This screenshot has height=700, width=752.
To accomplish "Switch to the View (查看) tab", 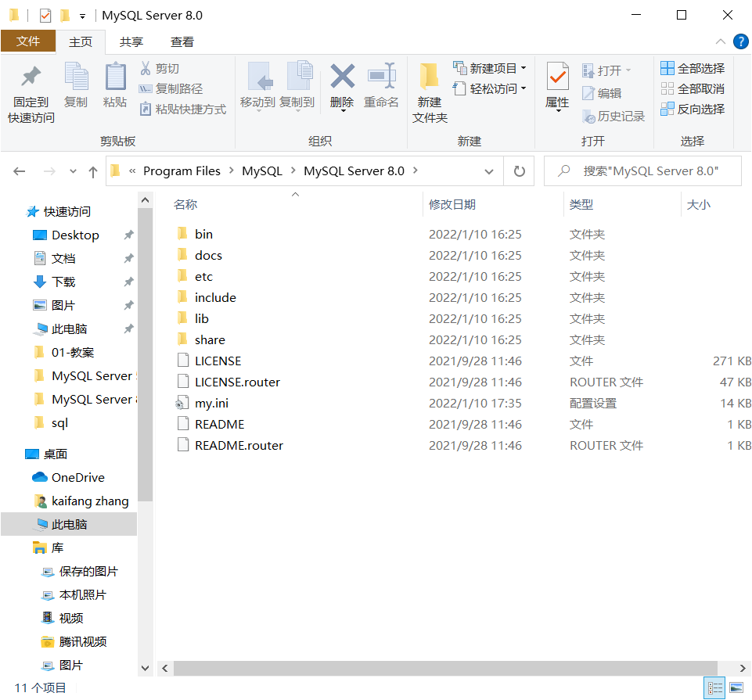I will pyautogui.click(x=182, y=42).
